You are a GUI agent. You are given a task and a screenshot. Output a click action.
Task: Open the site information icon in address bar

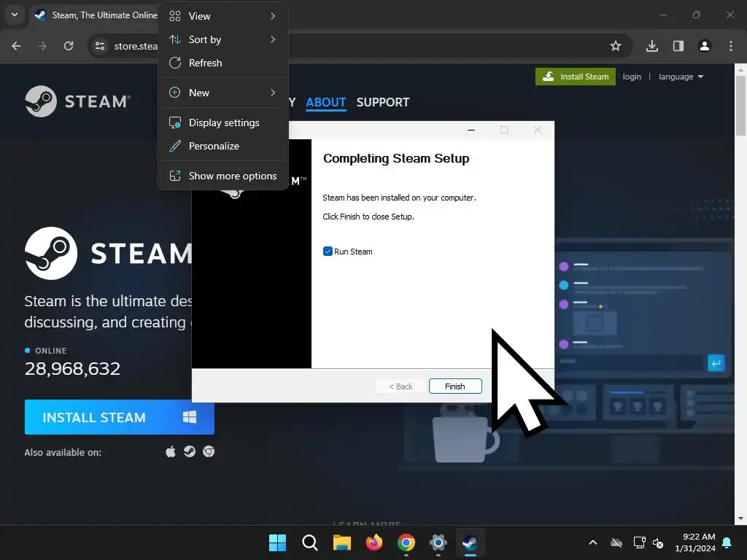(x=100, y=46)
